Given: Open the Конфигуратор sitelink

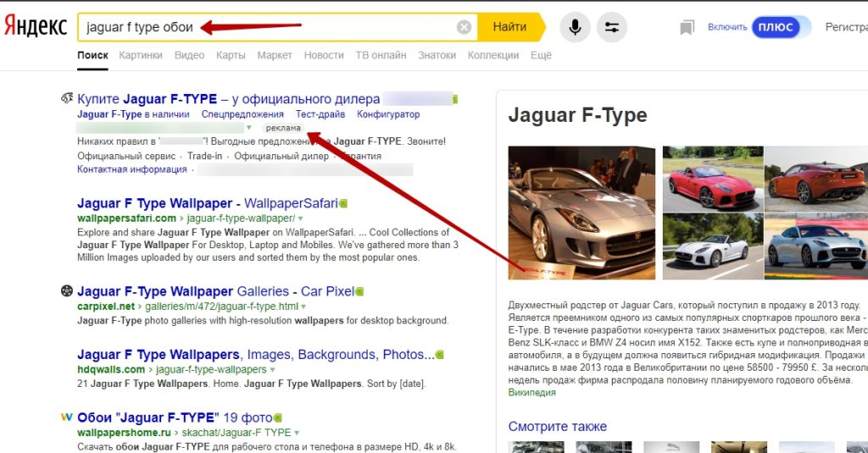Looking at the screenshot, I should [388, 114].
